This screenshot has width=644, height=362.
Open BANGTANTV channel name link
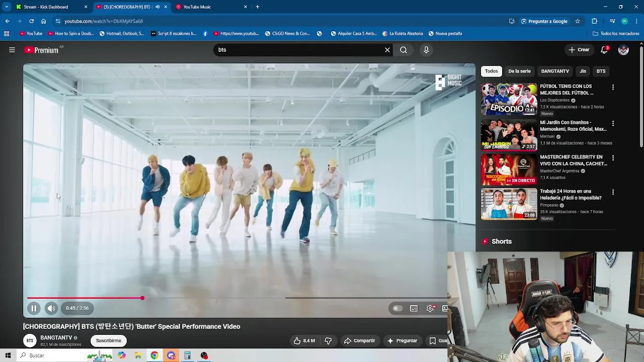[x=56, y=338]
